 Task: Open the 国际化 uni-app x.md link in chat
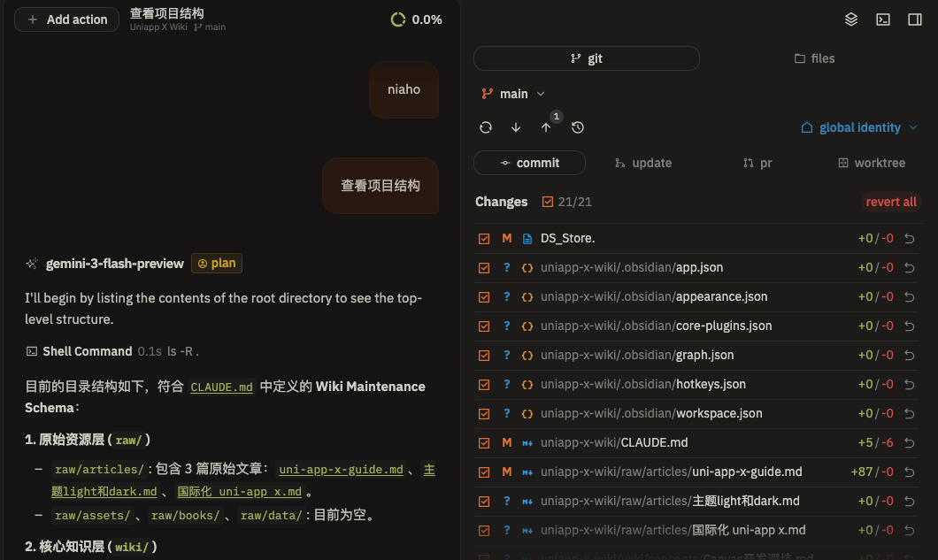pos(239,492)
